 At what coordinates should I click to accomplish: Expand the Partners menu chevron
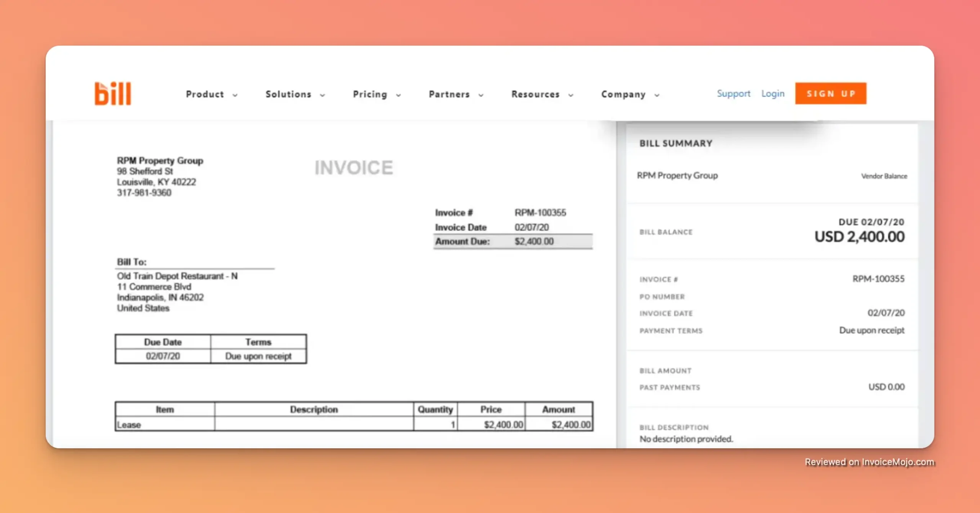pos(482,95)
